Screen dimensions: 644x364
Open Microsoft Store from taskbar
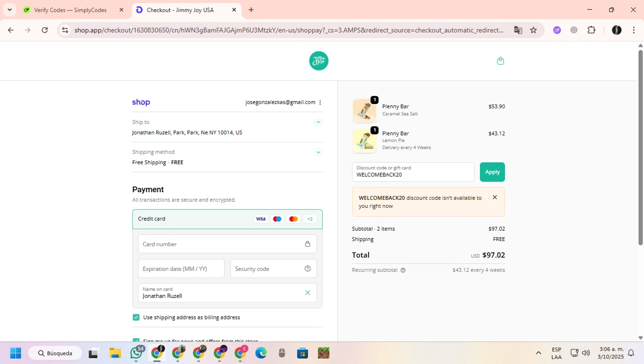pos(303,353)
